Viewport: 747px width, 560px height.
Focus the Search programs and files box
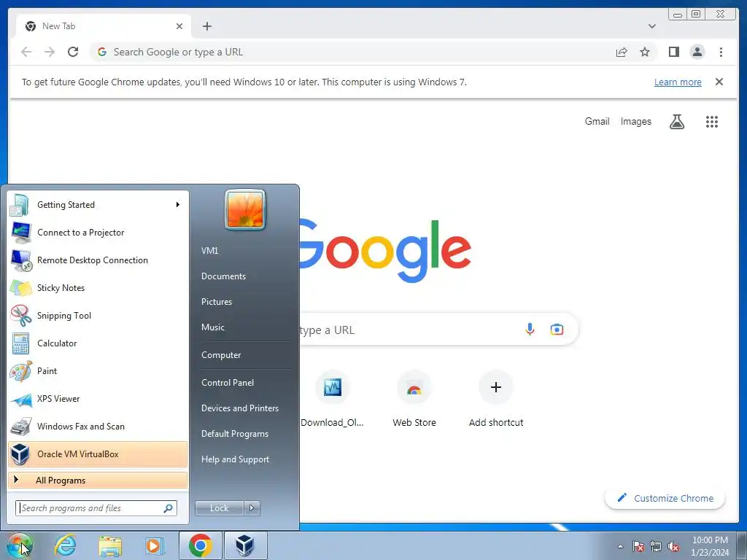coord(96,508)
